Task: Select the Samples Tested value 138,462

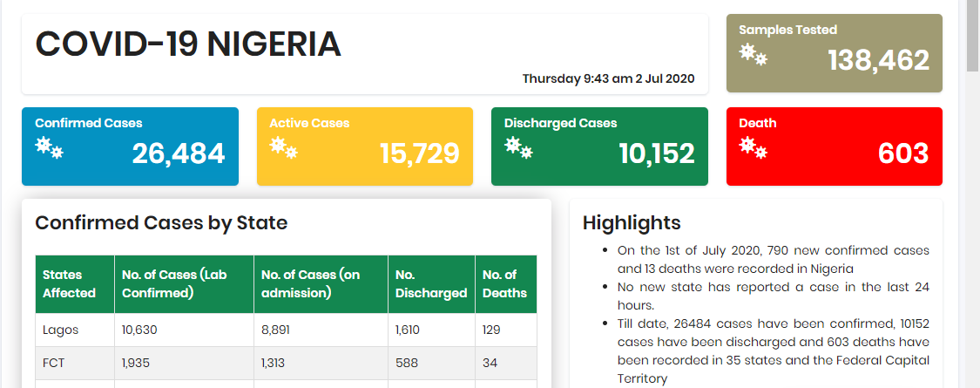Action: tap(879, 61)
